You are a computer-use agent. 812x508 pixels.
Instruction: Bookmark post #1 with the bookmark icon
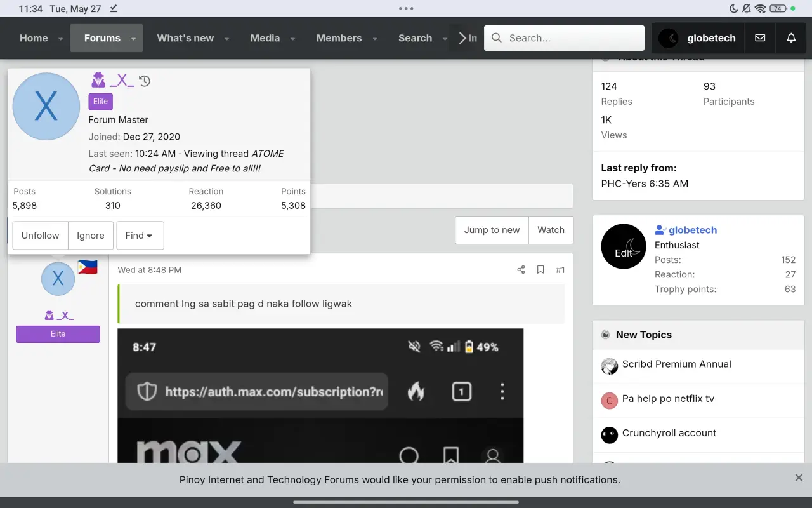540,270
